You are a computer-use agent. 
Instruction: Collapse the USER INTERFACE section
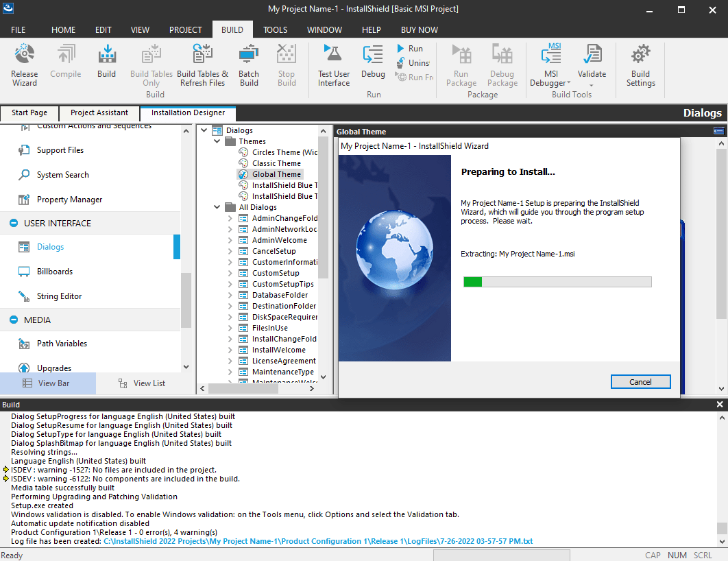(14, 224)
